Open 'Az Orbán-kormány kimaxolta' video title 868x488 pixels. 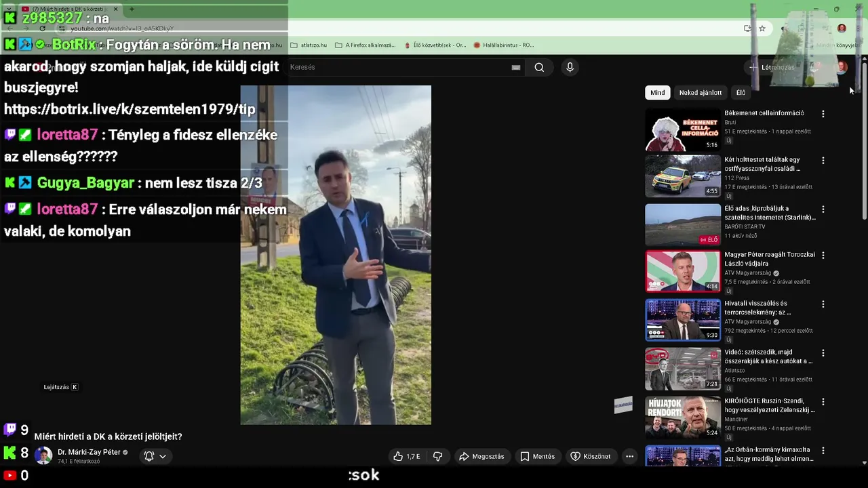[769, 454]
